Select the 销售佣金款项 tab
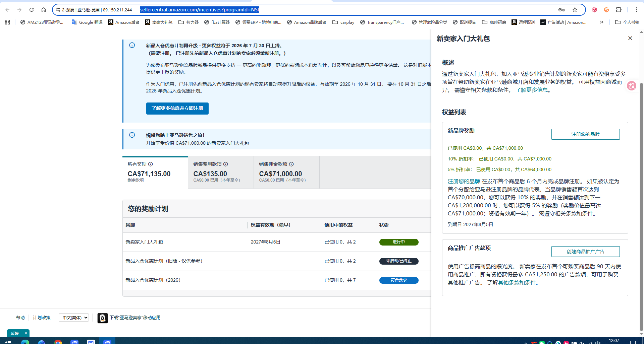The image size is (644, 344). [x=287, y=173]
